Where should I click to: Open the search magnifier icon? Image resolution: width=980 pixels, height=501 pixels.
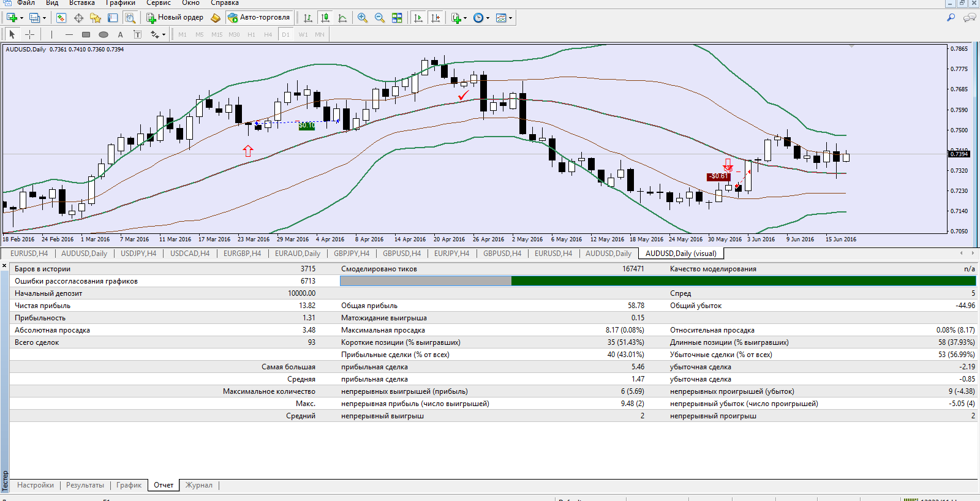[951, 18]
